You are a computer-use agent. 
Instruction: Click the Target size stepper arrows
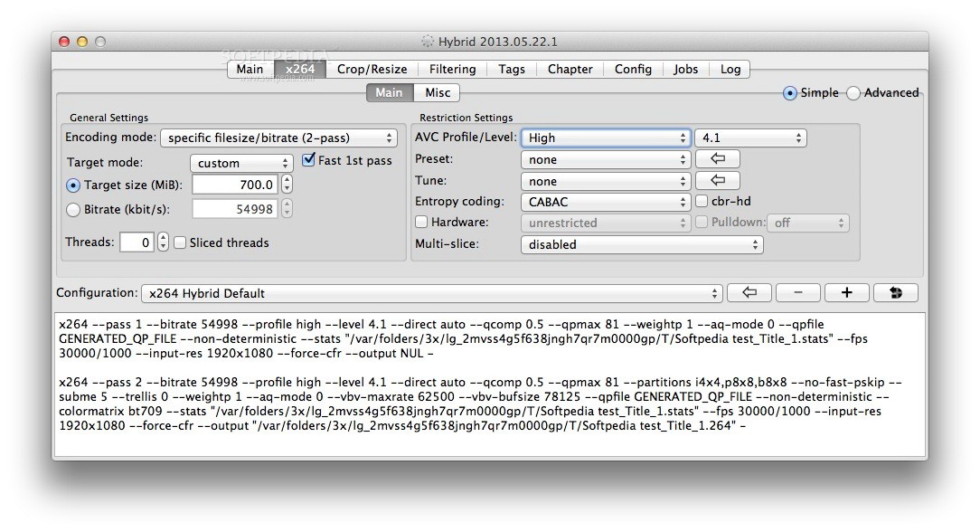tap(287, 185)
